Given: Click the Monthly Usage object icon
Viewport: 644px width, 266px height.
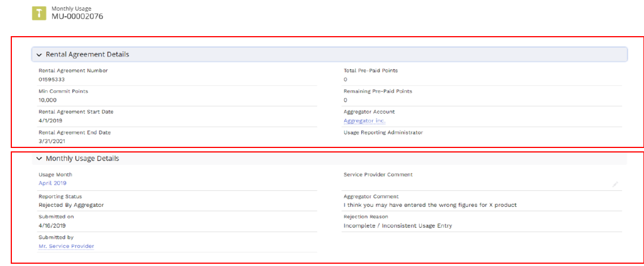Looking at the screenshot, I should (39, 14).
